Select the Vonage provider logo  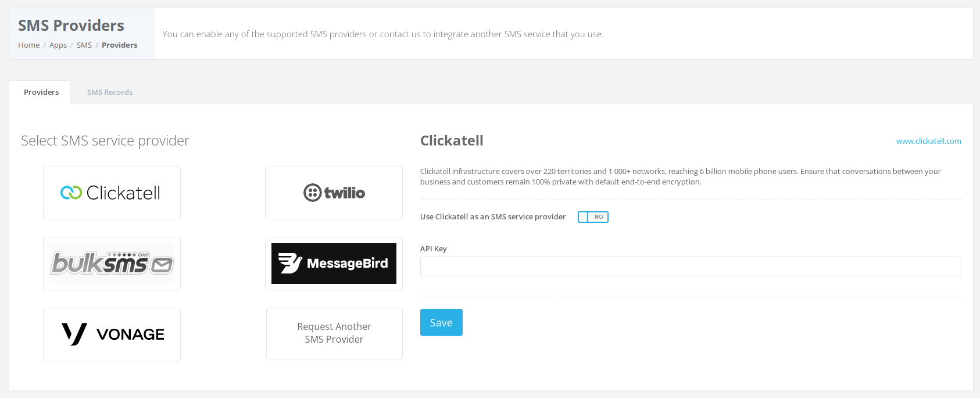click(112, 335)
